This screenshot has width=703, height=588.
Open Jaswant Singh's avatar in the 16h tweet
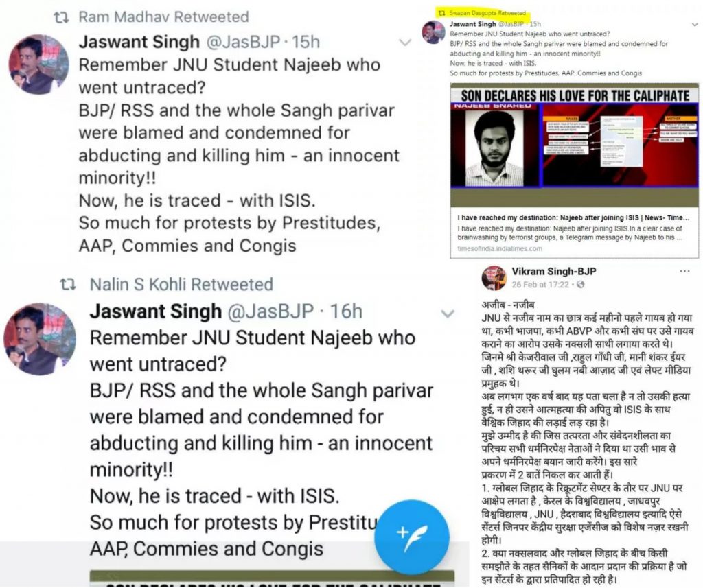point(40,339)
